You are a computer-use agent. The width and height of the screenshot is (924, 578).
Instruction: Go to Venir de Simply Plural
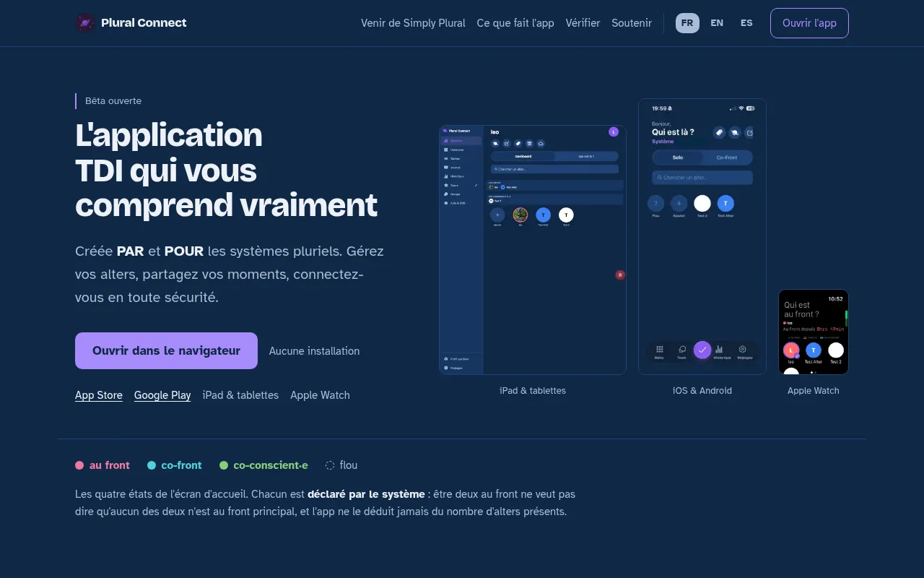click(x=413, y=23)
